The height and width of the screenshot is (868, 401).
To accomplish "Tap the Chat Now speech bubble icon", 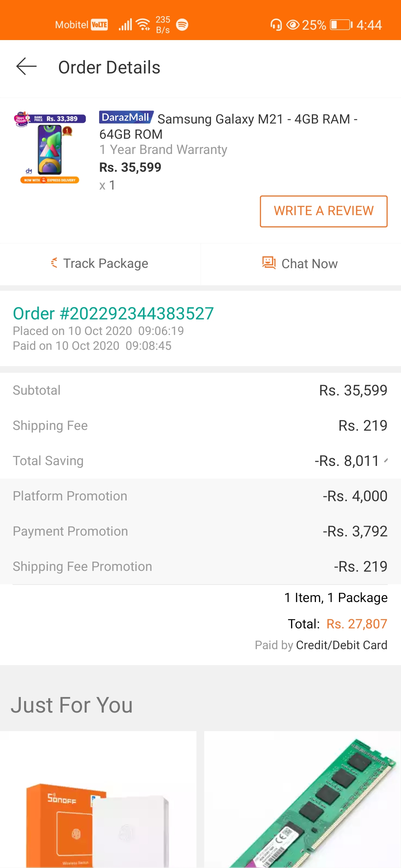I will point(269,263).
